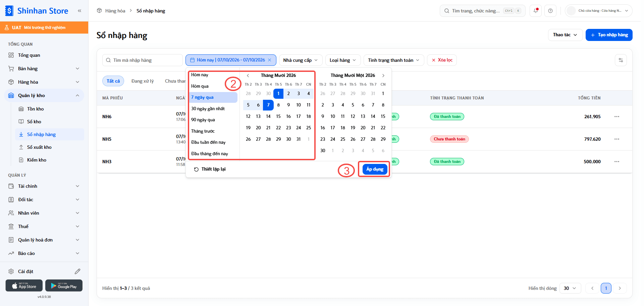The image size is (644, 306).
Task: Clear the date filter X icon
Action: pos(269,60)
